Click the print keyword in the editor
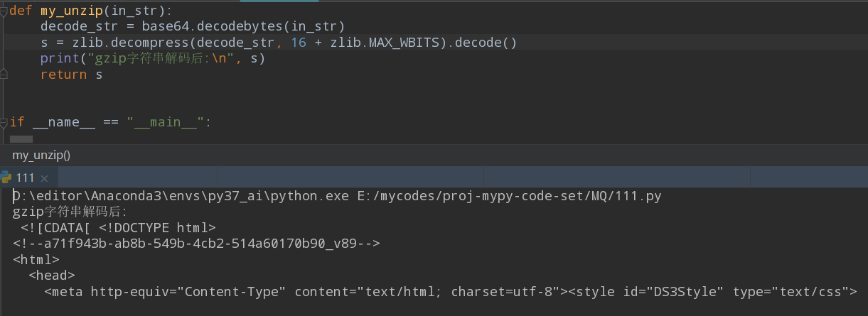 point(56,58)
